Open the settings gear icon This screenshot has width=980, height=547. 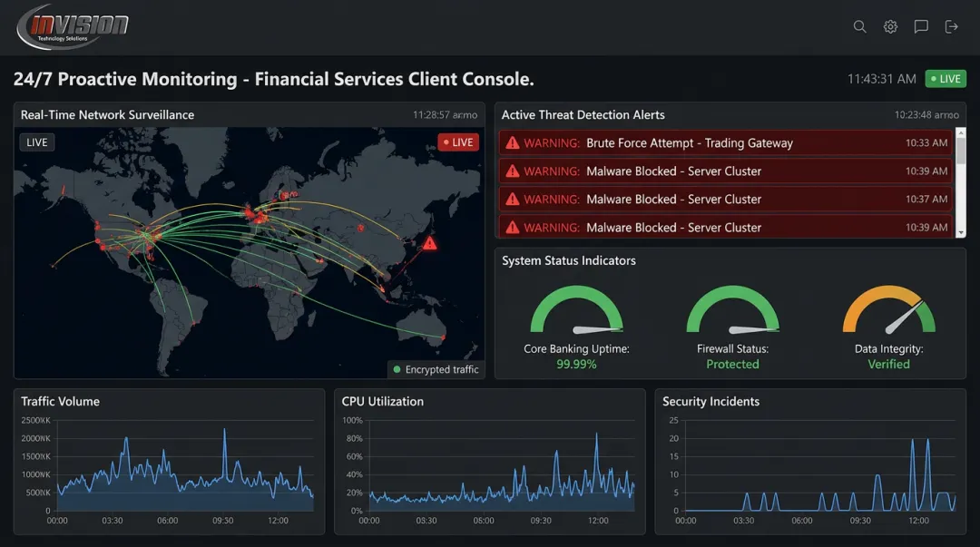pyautogui.click(x=891, y=26)
